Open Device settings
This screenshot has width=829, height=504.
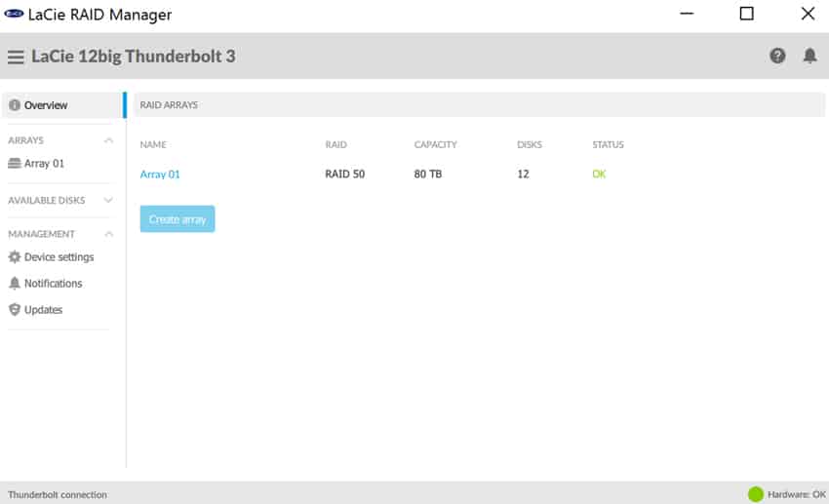[x=59, y=256]
